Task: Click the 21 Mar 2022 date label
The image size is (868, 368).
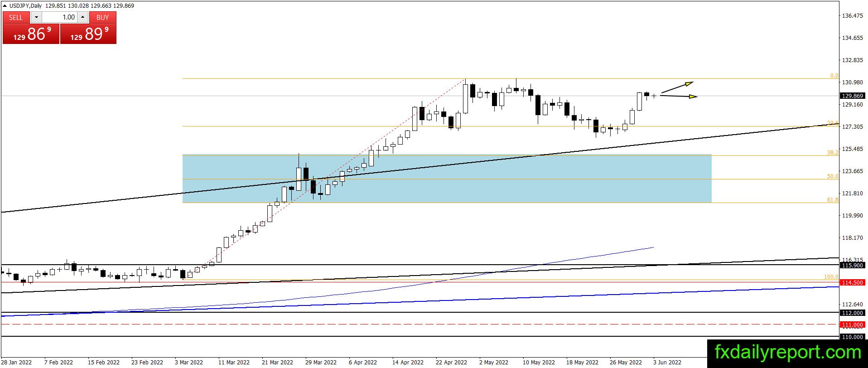Action: (x=277, y=363)
